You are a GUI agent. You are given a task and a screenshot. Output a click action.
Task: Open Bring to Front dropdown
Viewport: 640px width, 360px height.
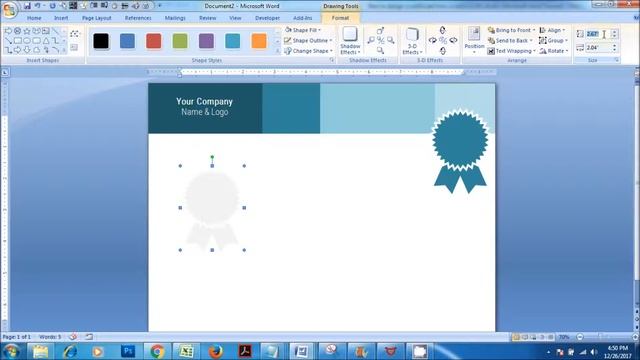pyautogui.click(x=511, y=30)
